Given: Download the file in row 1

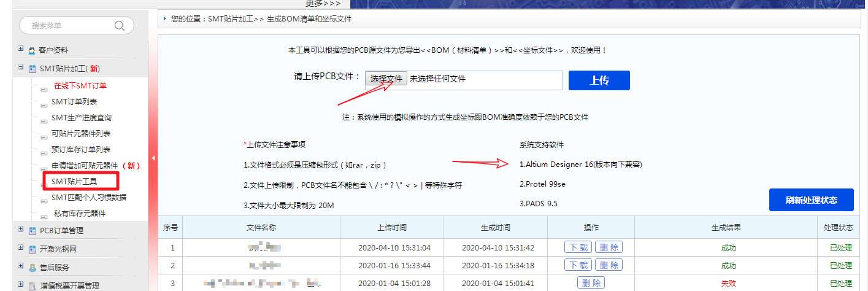Looking at the screenshot, I should (x=578, y=247).
